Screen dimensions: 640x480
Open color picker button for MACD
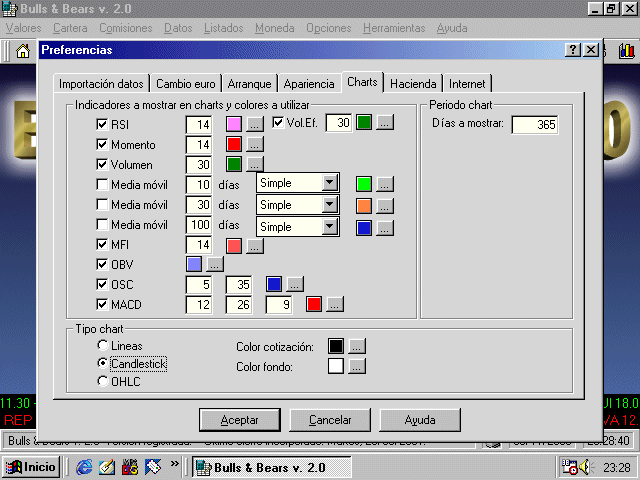[334, 304]
